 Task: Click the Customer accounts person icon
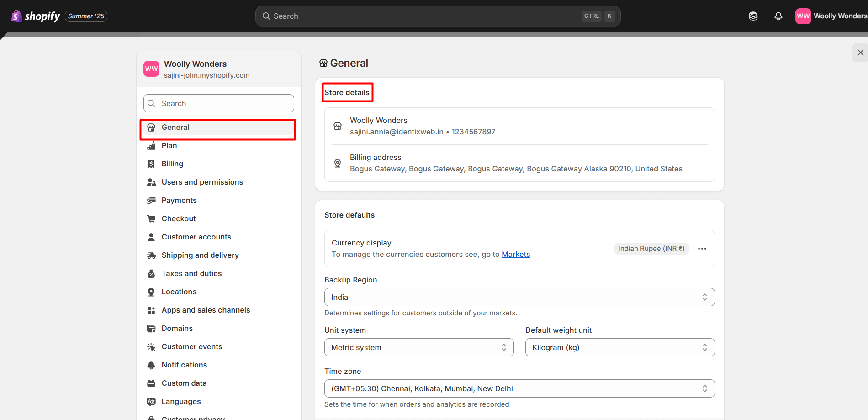pos(151,237)
